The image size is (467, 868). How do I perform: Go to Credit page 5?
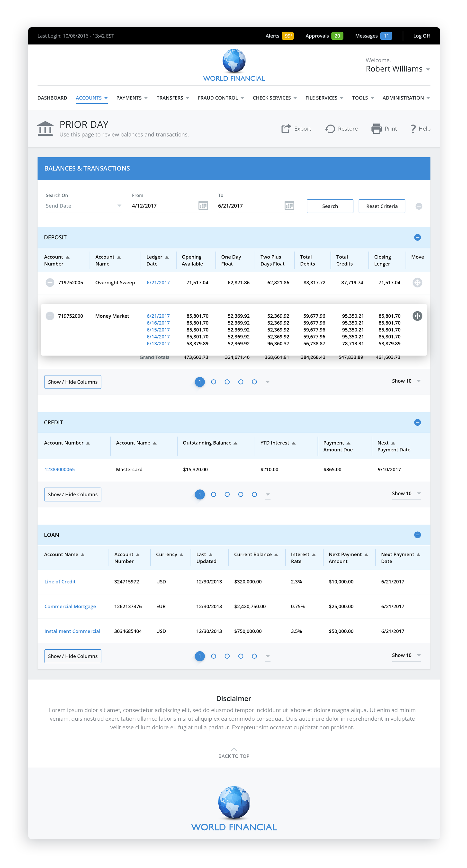click(254, 494)
